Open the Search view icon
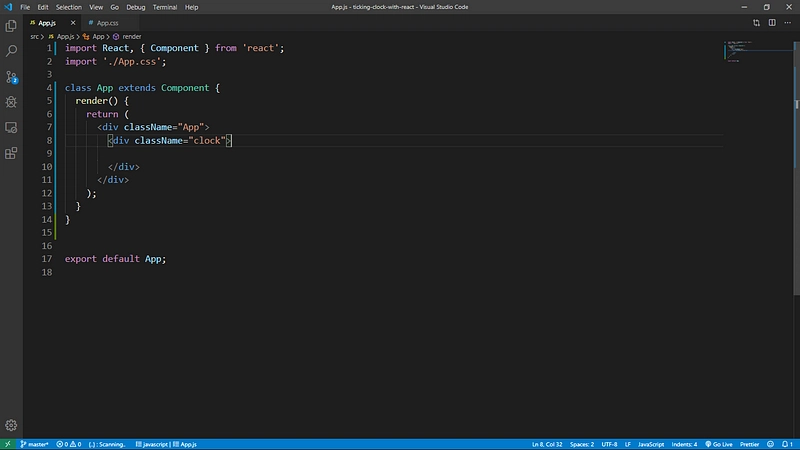This screenshot has height=450, width=800. tap(11, 51)
